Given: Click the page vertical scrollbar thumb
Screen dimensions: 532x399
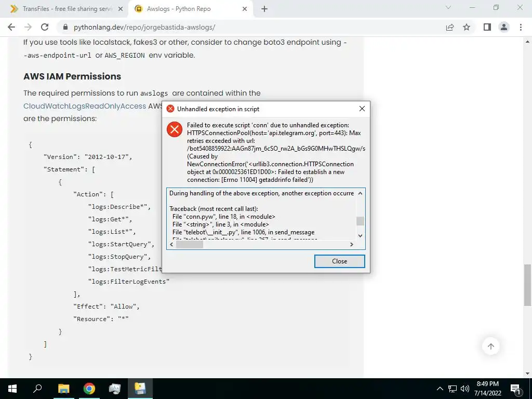Looking at the screenshot, I should (527, 285).
